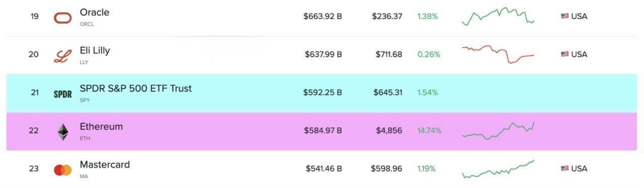This screenshot has height=188, width=644.
Task: Click the SPDR logo icon
Action: click(63, 94)
